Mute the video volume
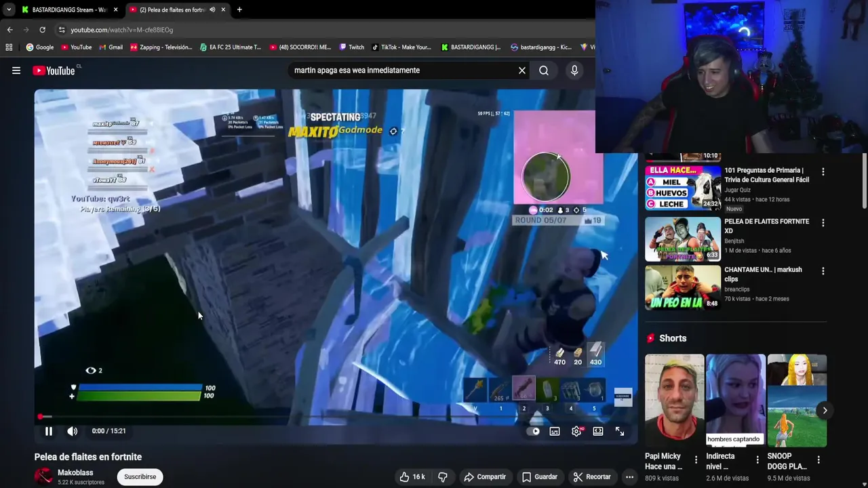 [73, 431]
